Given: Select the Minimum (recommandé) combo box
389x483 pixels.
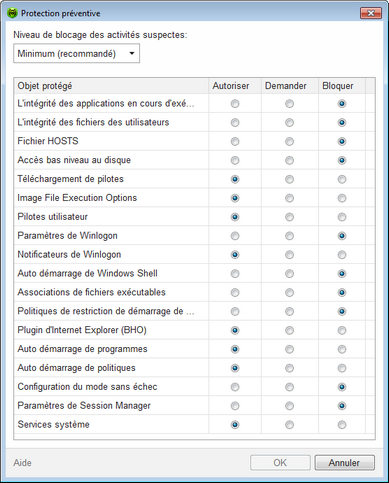Looking at the screenshot, I should (76, 53).
